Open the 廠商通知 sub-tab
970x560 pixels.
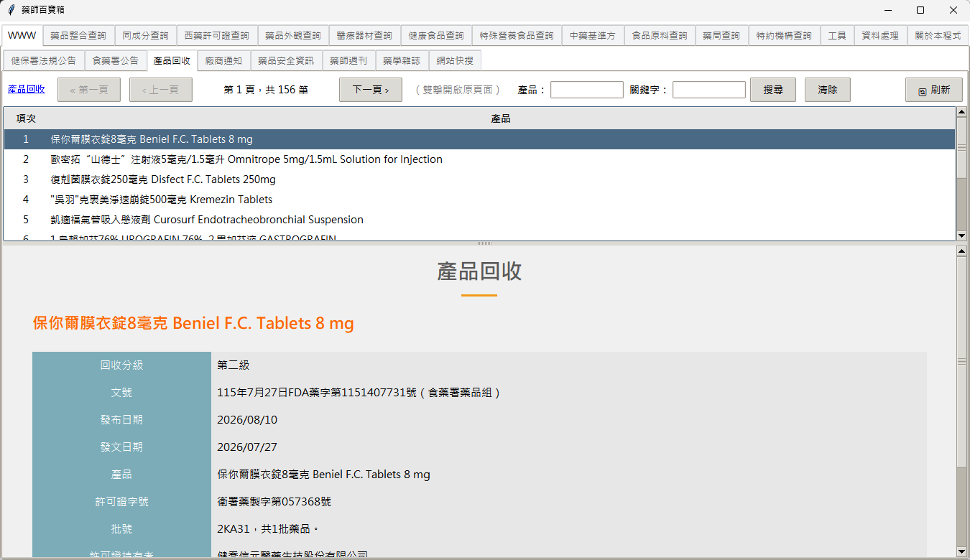point(223,61)
